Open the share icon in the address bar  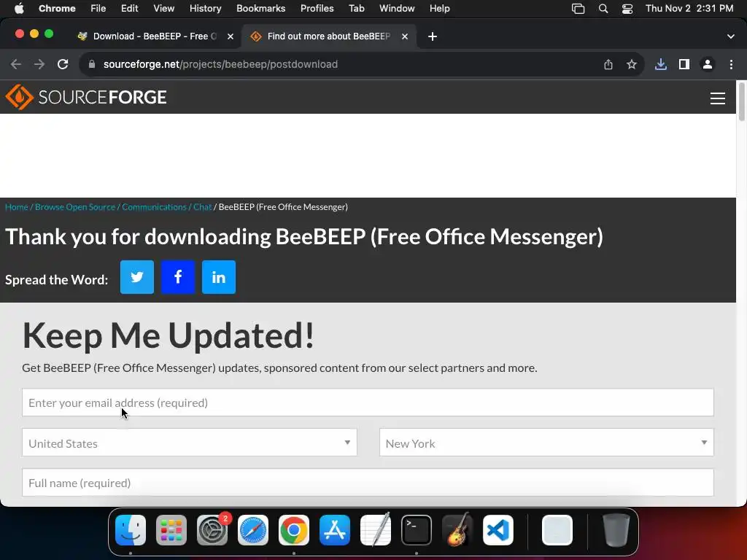[x=608, y=64]
